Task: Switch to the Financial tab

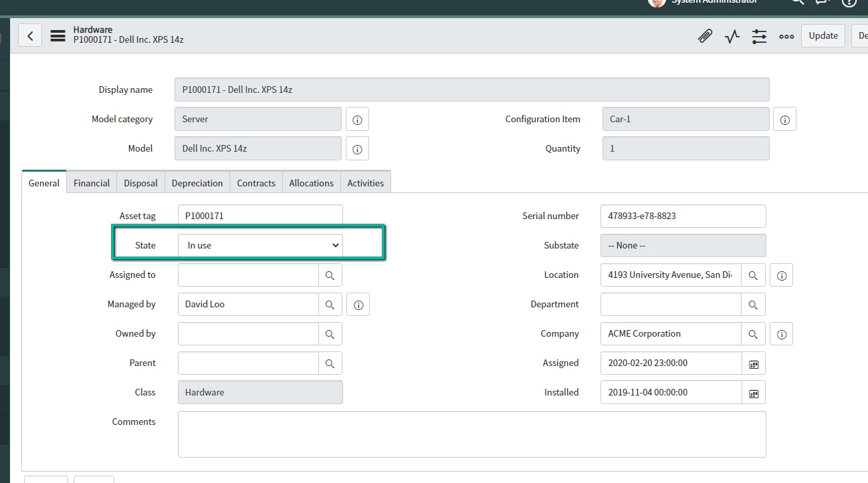Action: [92, 183]
